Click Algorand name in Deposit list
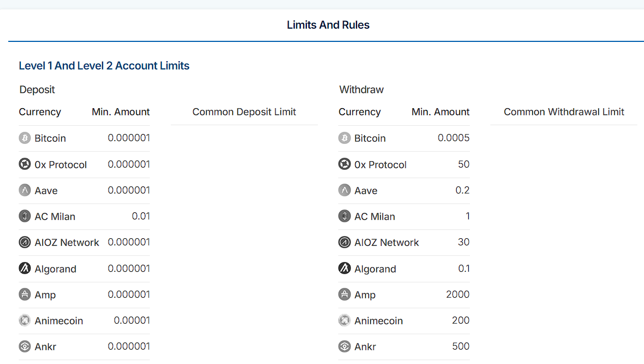This screenshot has width=644, height=364. (x=55, y=269)
